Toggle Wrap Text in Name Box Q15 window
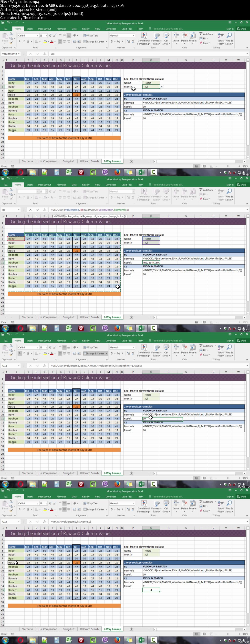 coord(91,503)
